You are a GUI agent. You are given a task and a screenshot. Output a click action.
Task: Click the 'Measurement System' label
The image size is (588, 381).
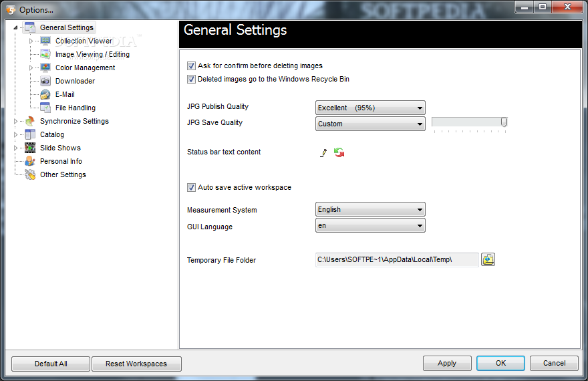point(222,210)
